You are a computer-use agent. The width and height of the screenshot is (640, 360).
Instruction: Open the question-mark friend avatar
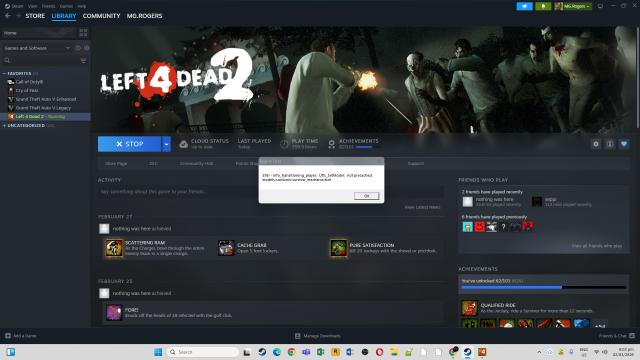[x=503, y=227]
